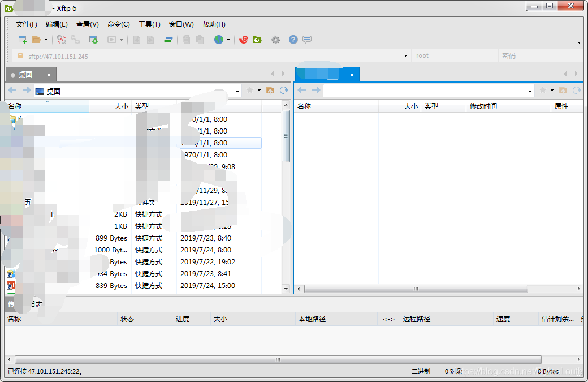The width and height of the screenshot is (588, 382).
Task: Close the 桌面 tab
Action: point(49,75)
